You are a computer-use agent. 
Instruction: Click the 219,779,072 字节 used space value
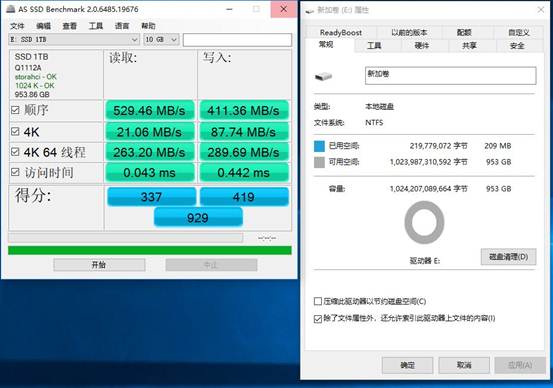click(439, 146)
